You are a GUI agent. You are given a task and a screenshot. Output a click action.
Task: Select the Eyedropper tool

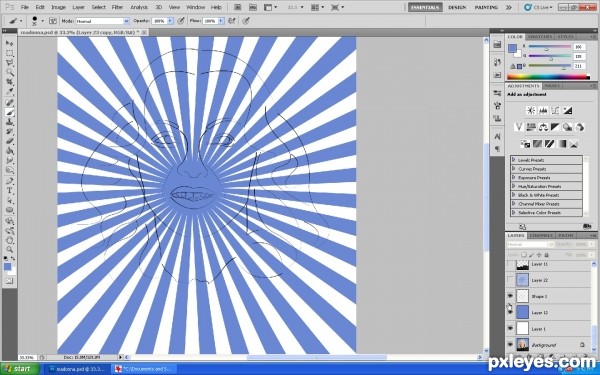tap(10, 92)
